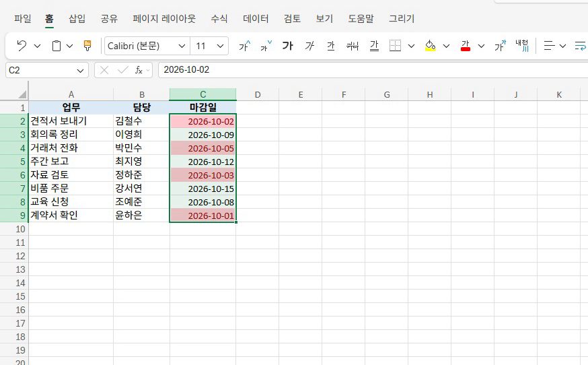Click the header cell 마감일
Screen dimensions: 588x365
click(x=203, y=108)
